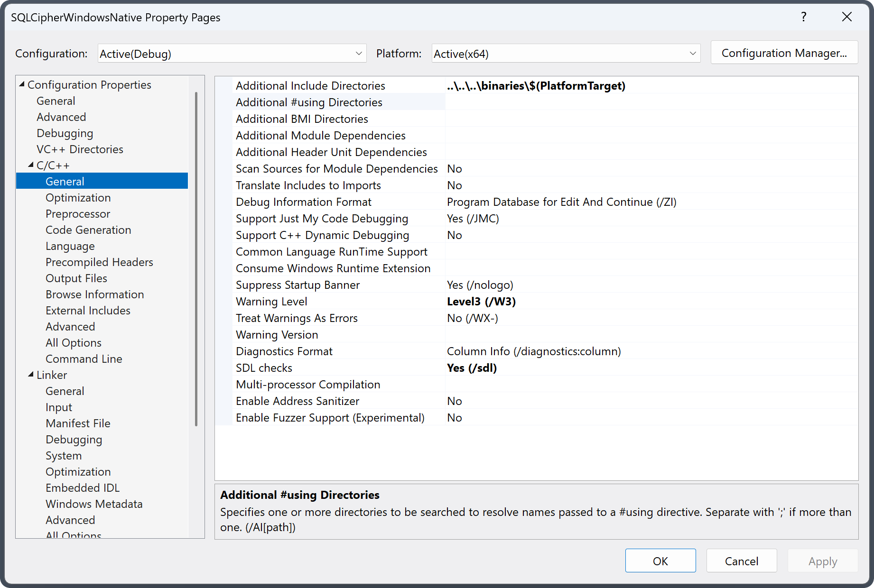Open the Platform dropdown
874x588 pixels.
[566, 54]
